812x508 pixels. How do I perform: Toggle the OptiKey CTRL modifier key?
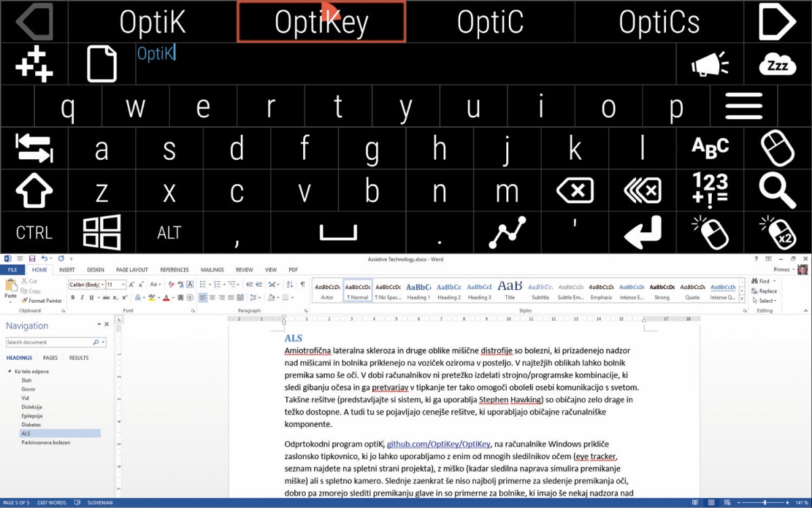34,232
